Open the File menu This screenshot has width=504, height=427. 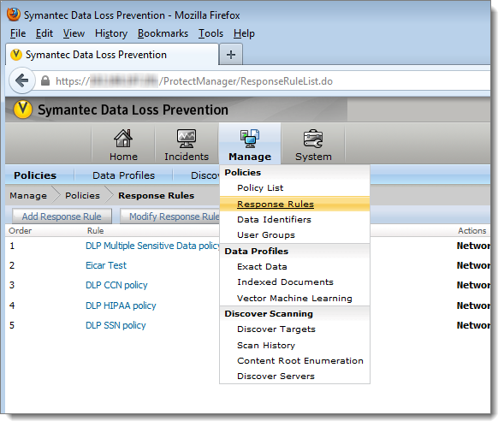tap(18, 33)
